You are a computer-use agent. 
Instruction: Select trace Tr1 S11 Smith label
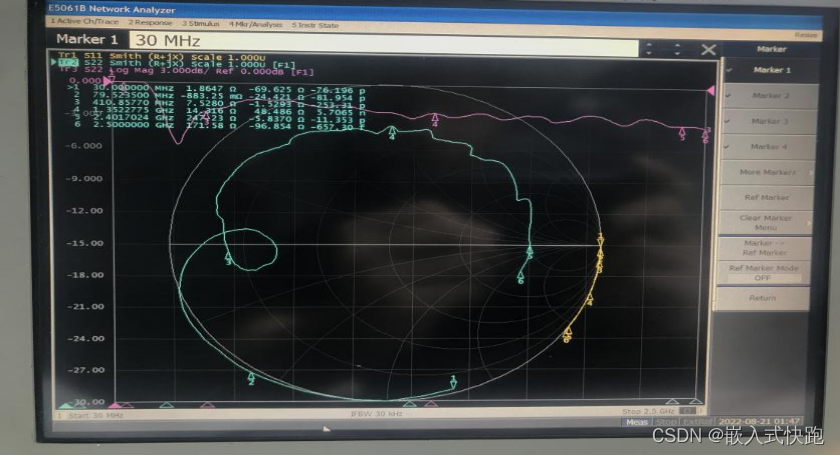coord(162,56)
